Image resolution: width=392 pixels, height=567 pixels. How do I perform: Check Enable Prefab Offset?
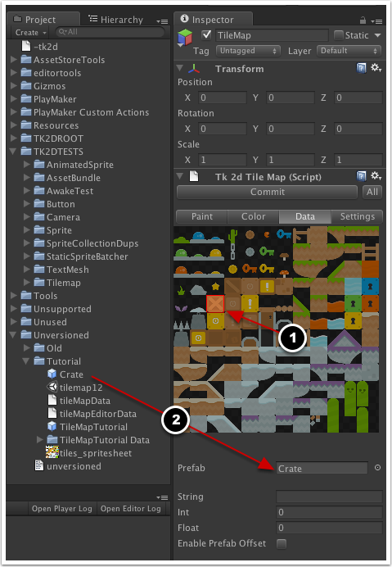pos(281,543)
